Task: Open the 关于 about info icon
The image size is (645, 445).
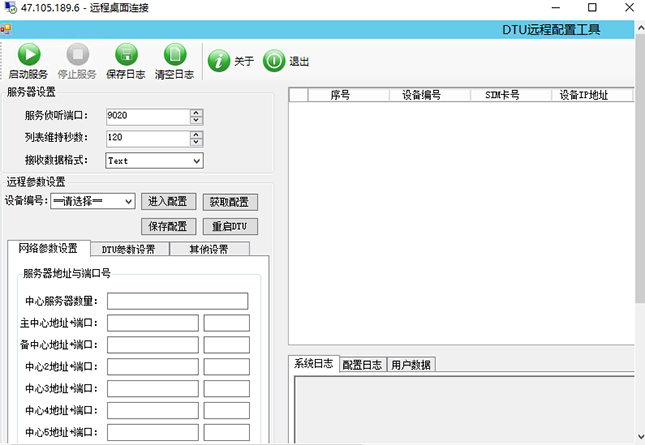Action: coord(219,61)
